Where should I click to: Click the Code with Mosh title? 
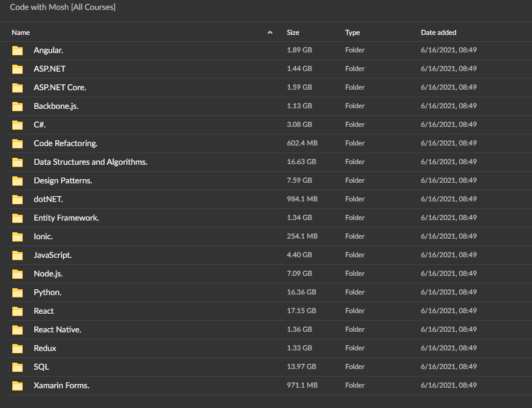(63, 7)
